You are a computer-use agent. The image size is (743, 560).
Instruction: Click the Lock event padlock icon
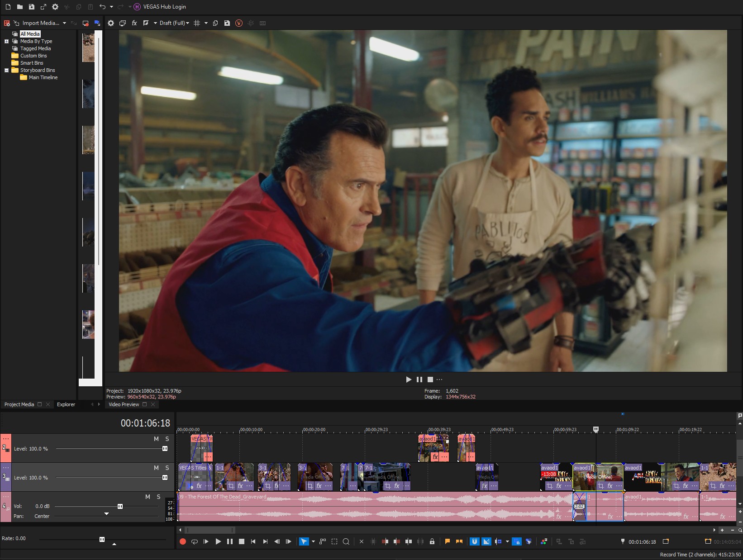tap(432, 541)
